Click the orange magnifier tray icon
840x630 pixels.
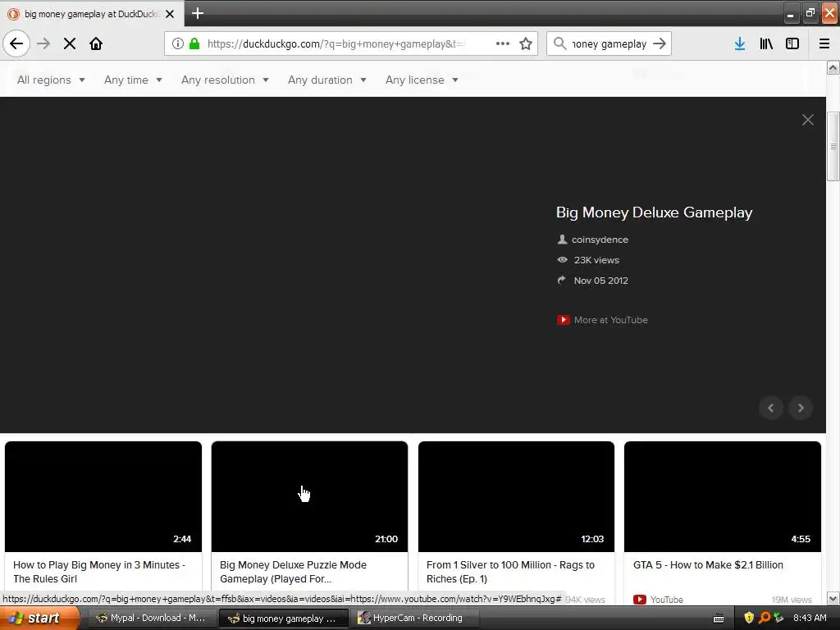click(764, 618)
